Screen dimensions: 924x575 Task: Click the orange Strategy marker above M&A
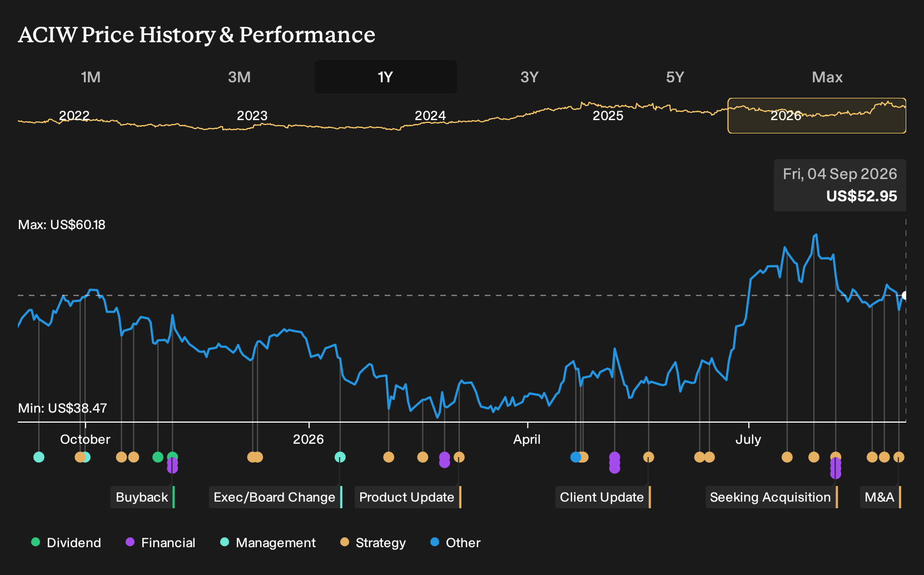click(899, 457)
